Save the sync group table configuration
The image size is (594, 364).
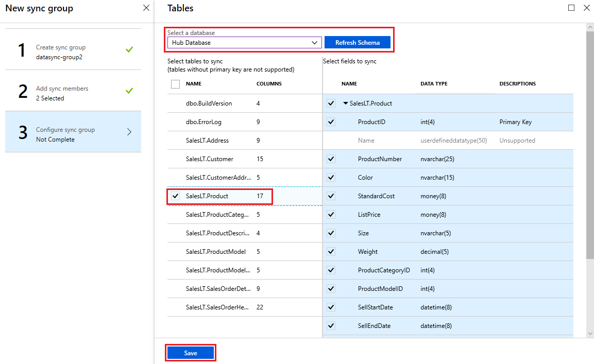tap(191, 353)
